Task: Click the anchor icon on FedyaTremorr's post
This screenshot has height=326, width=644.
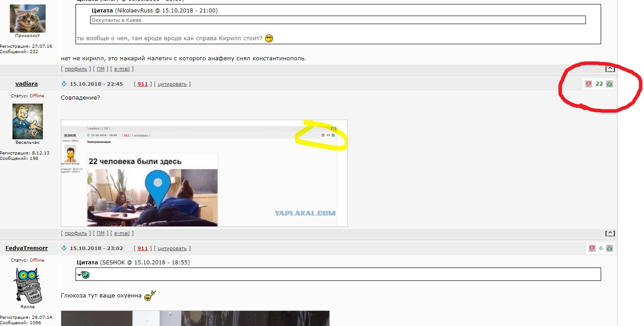Action: pyautogui.click(x=63, y=248)
